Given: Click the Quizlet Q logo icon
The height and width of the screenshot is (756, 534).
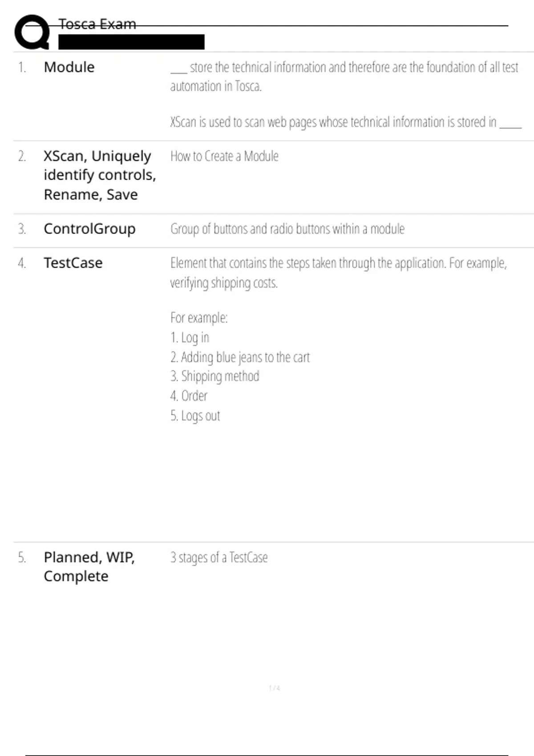Looking at the screenshot, I should click(x=32, y=32).
